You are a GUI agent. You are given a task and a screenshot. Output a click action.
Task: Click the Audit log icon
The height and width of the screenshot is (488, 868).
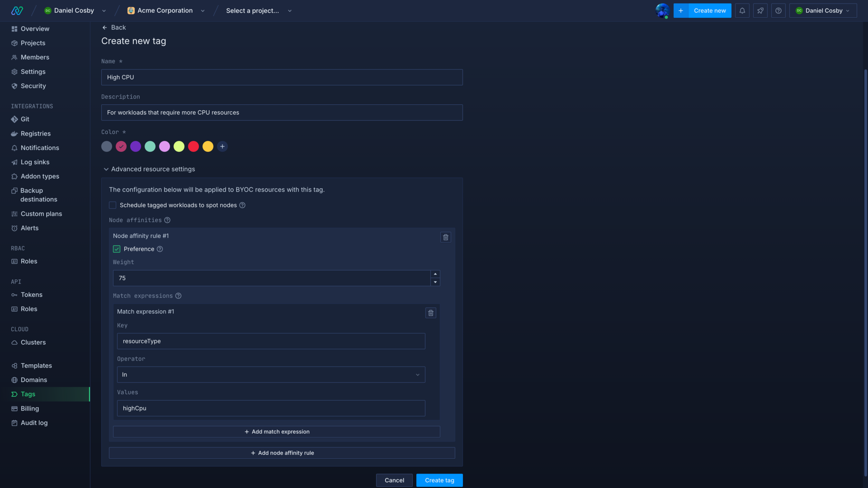(x=14, y=423)
